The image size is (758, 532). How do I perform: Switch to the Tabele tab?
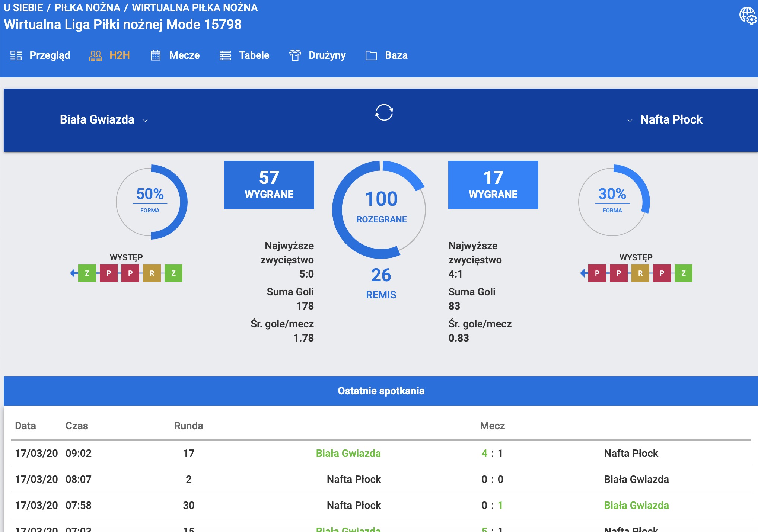(254, 55)
